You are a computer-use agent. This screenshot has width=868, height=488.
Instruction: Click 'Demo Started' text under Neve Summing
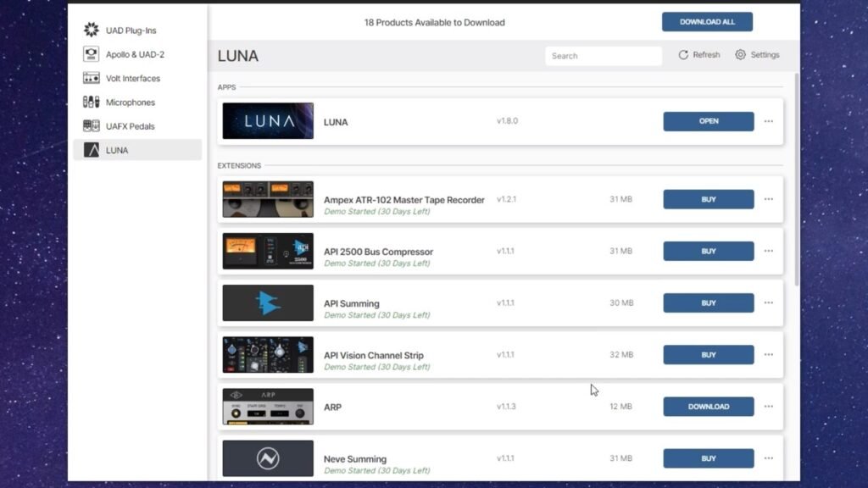coord(377,471)
